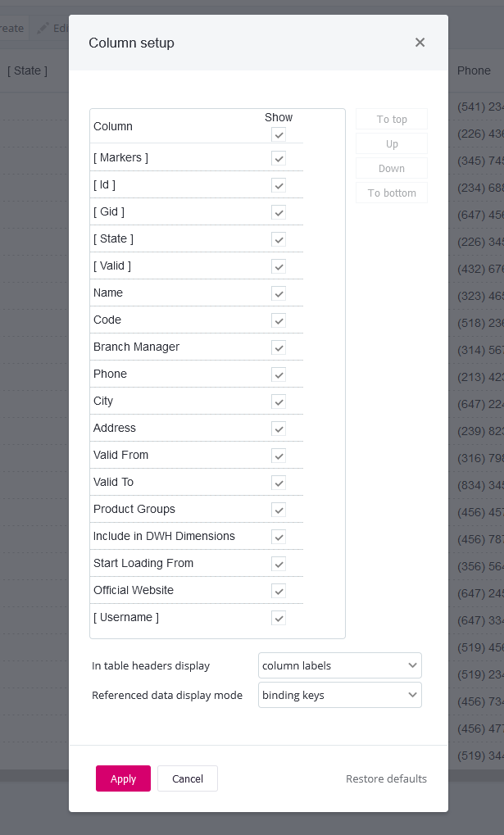Screen dimensions: 504x835
Task: Open the In table headers display dropdown
Action: 340,665
